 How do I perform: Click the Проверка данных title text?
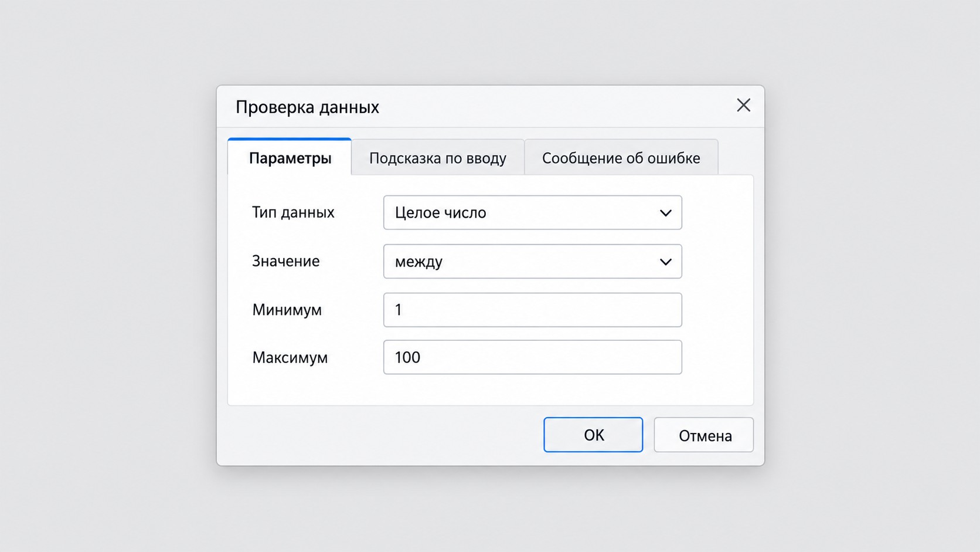tap(307, 107)
